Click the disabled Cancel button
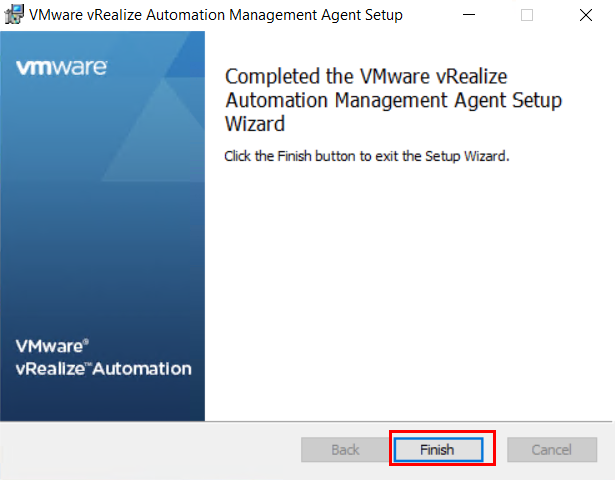 pos(552,449)
